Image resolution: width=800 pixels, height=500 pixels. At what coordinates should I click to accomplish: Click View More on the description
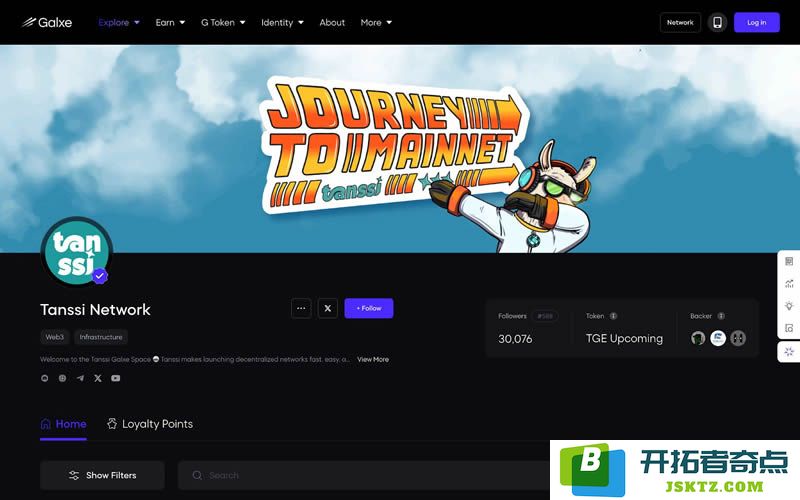point(373,359)
